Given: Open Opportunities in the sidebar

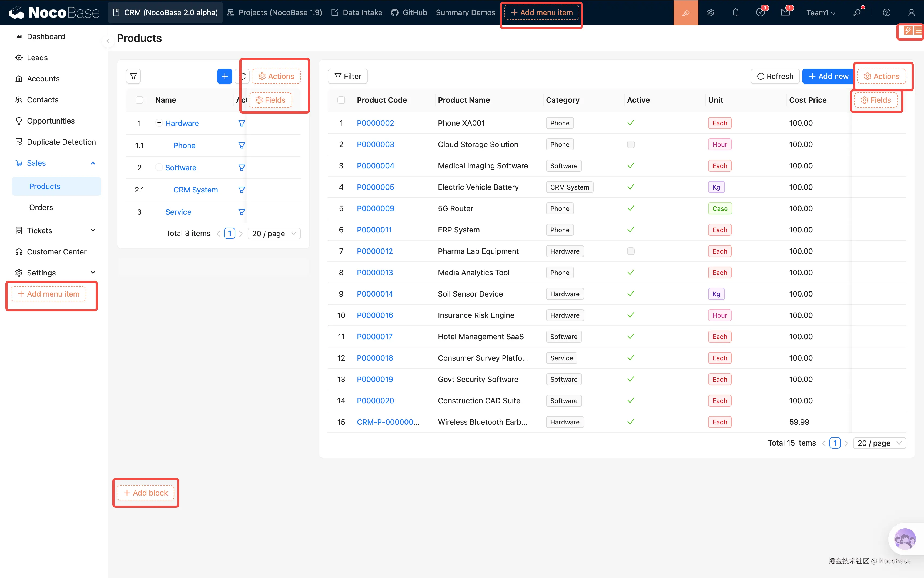Looking at the screenshot, I should coord(51,121).
